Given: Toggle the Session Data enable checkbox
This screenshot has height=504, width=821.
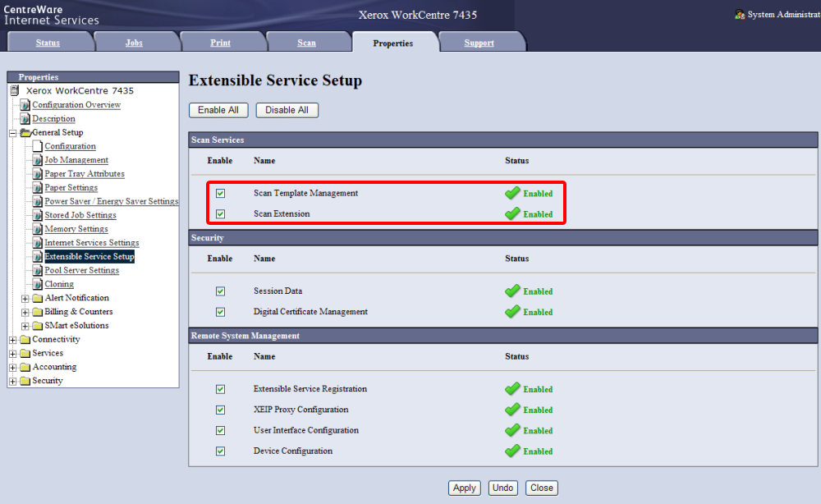Looking at the screenshot, I should click(x=220, y=291).
